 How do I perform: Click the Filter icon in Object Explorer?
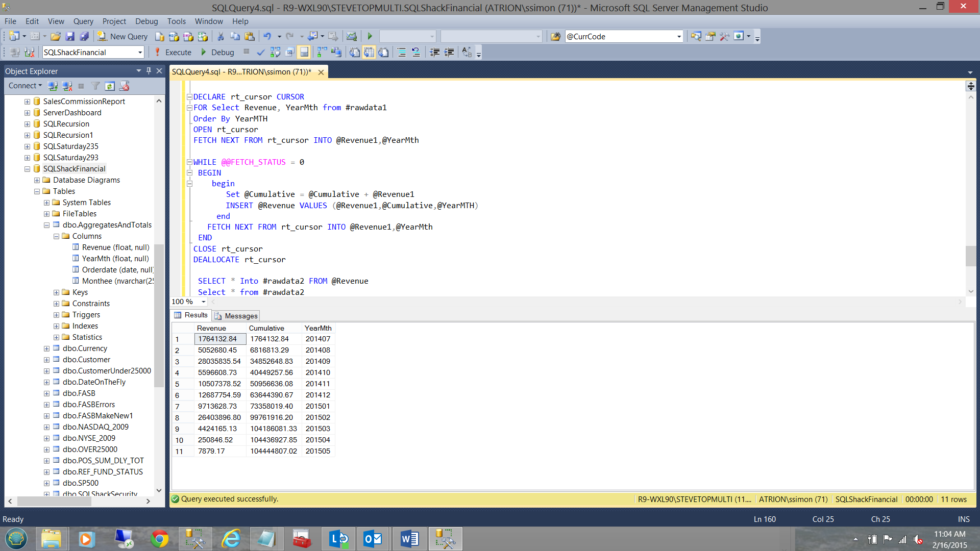[x=95, y=86]
